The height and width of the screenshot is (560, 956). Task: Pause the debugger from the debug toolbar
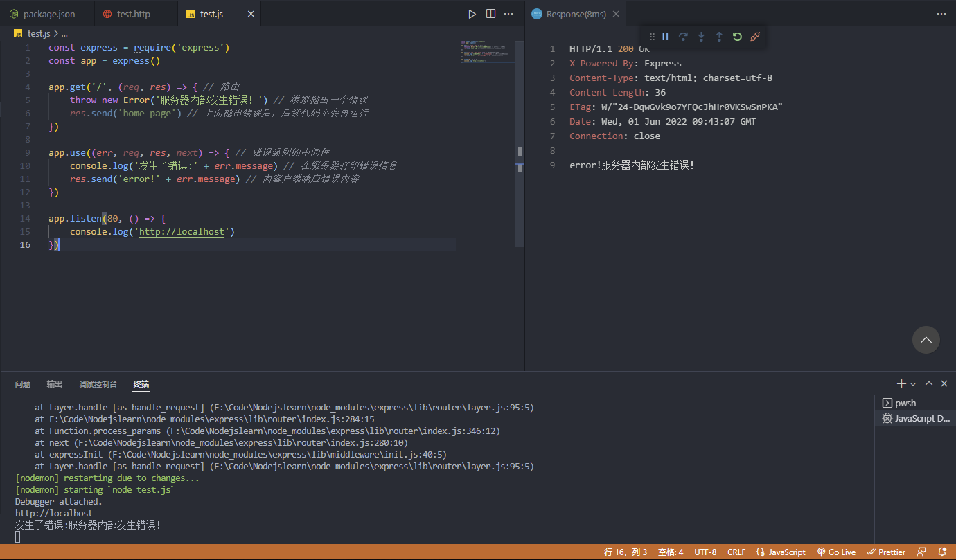point(665,37)
